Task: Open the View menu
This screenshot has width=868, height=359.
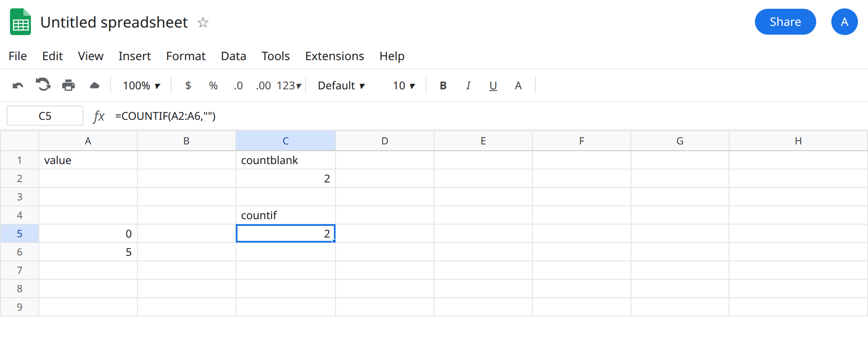Action: coord(91,56)
